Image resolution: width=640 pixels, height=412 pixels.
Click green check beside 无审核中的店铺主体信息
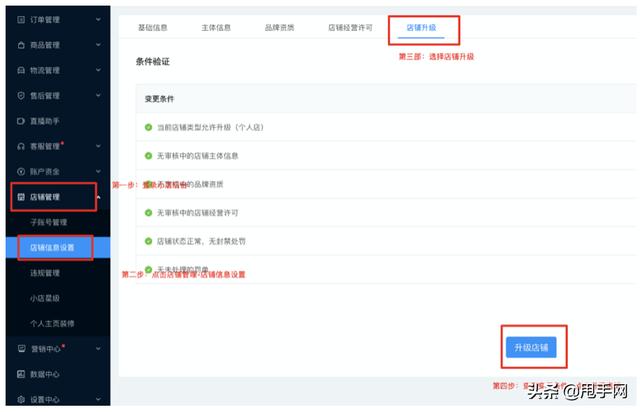[x=148, y=156]
